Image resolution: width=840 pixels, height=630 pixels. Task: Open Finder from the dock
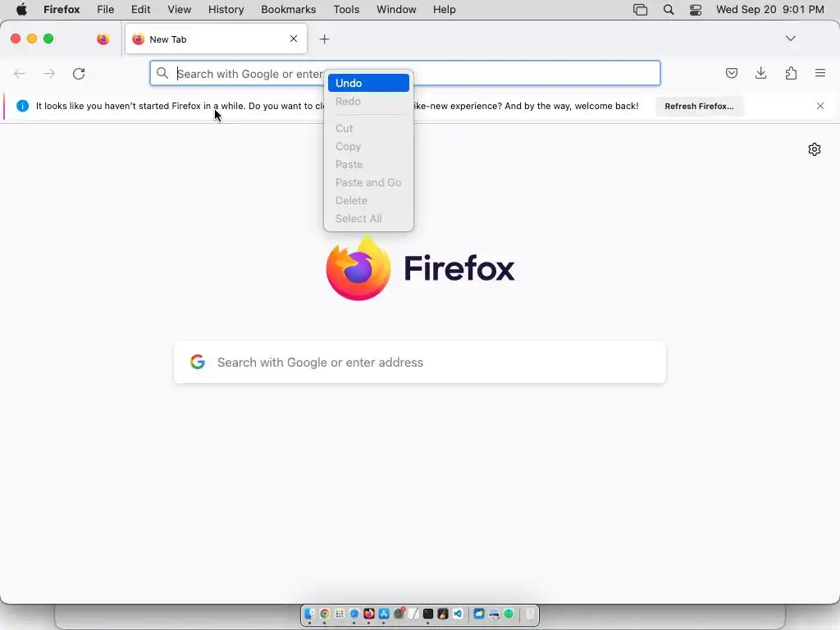(x=309, y=614)
